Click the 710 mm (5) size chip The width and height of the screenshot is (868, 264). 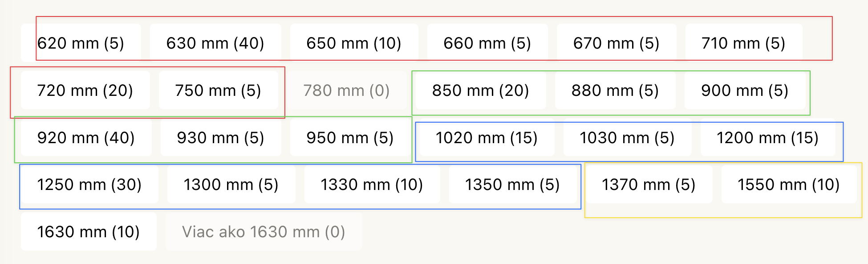click(743, 43)
